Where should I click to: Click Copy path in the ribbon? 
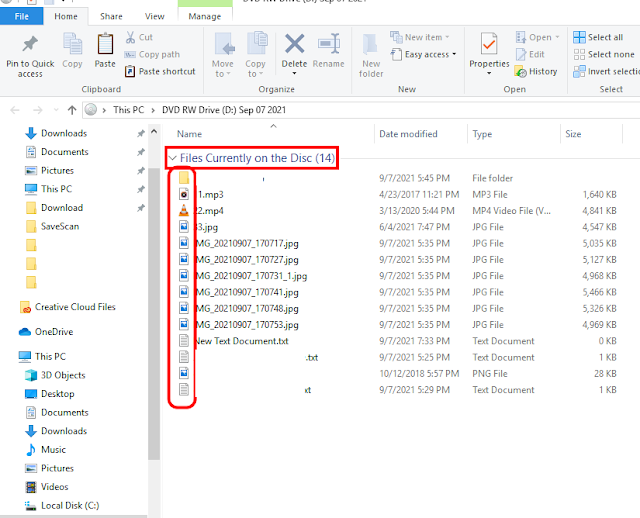coord(152,54)
